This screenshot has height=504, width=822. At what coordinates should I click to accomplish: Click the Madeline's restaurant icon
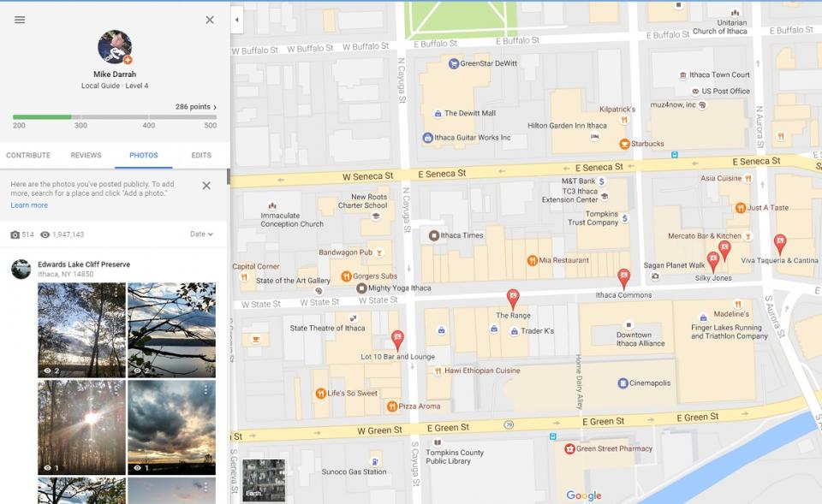(x=738, y=305)
